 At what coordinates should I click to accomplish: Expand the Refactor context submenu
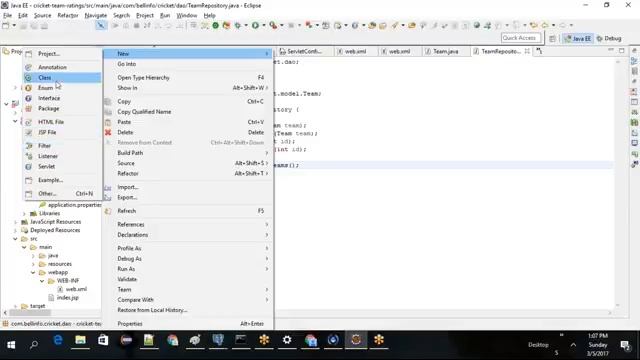188,173
